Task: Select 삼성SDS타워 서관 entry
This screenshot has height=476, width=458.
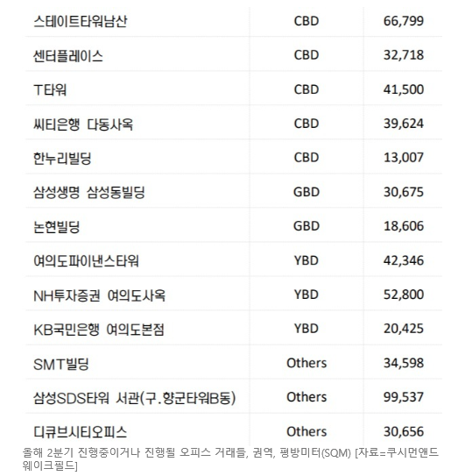Action: pos(134,398)
